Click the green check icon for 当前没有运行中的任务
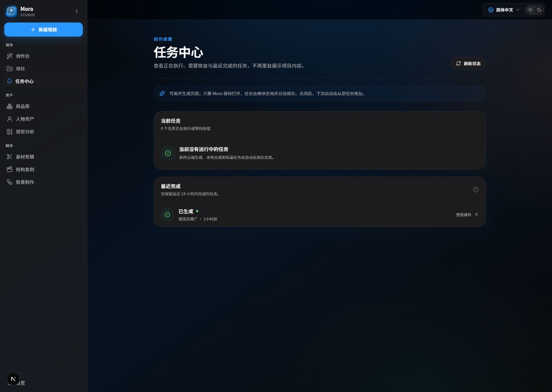The image size is (552, 392). (x=168, y=153)
